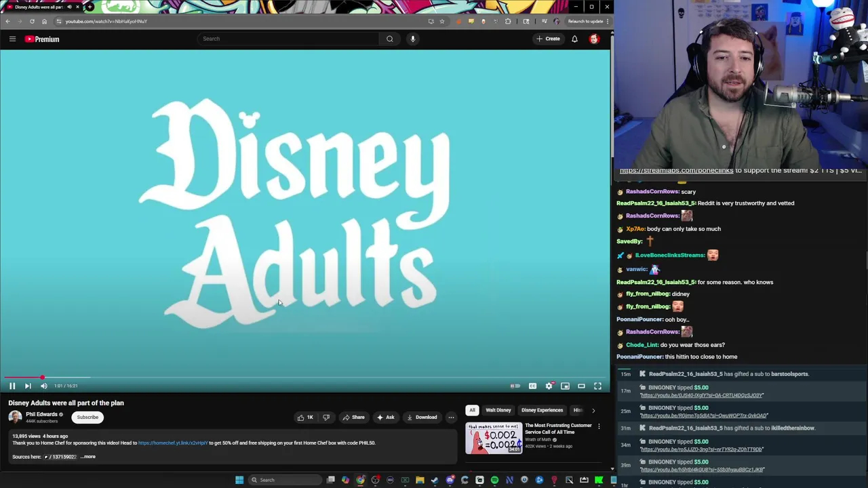Open Phil Edwards channel name
868x488 pixels.
coord(42,414)
